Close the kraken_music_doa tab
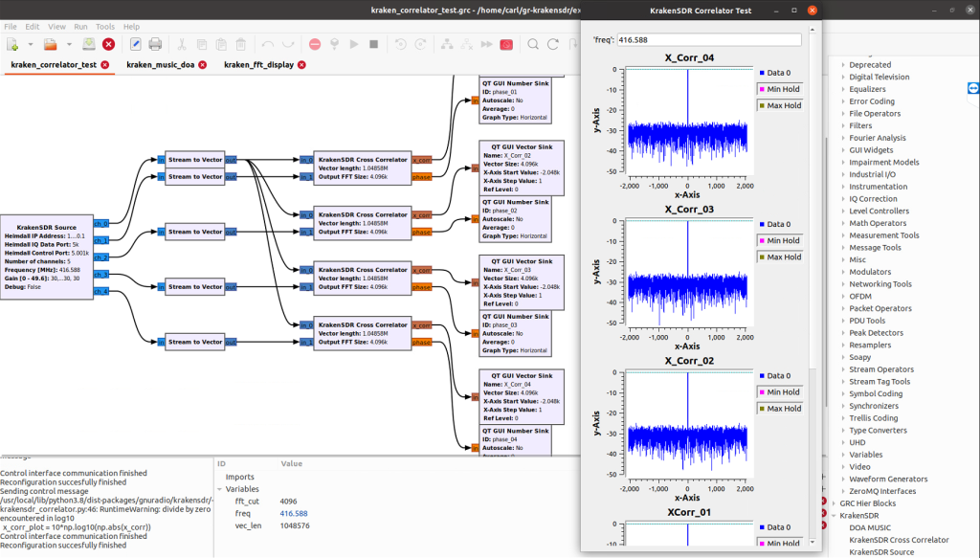Screen dimensions: 980x558 [203, 65]
